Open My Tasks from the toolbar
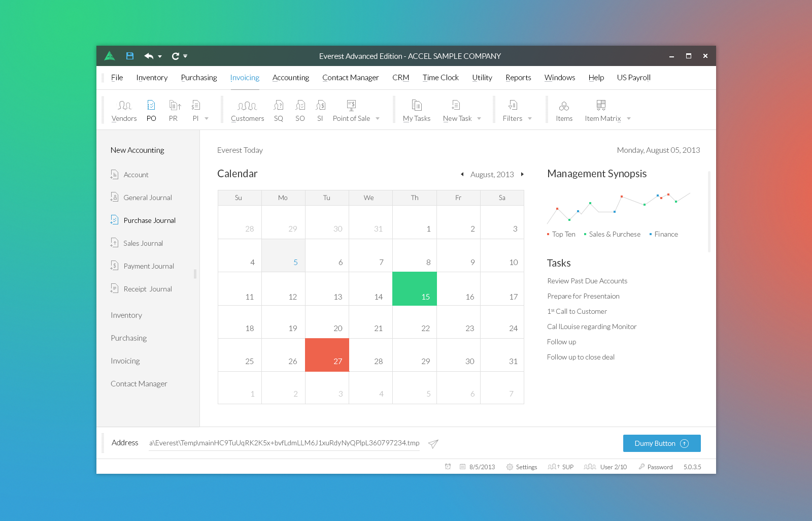Viewport: 812px width, 521px height. click(x=417, y=111)
